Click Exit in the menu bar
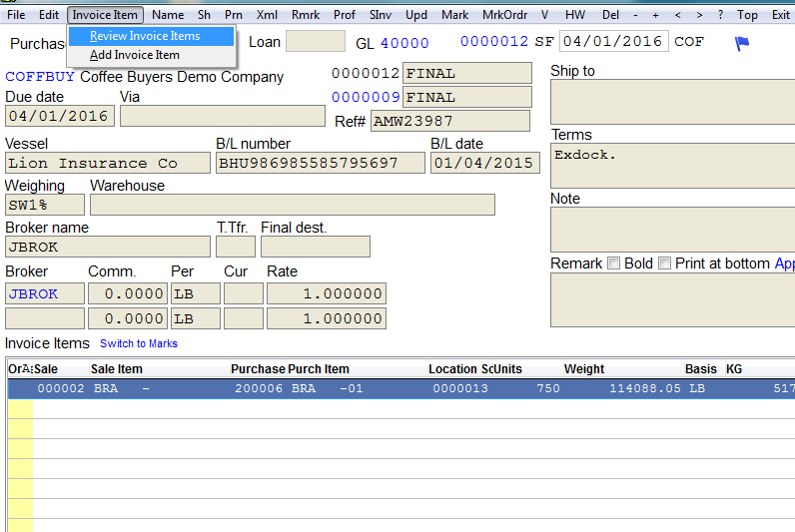 click(780, 15)
